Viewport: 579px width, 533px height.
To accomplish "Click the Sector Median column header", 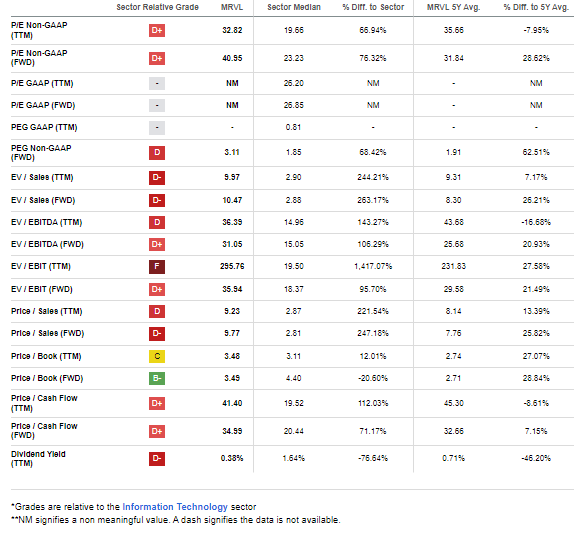I will point(294,7).
